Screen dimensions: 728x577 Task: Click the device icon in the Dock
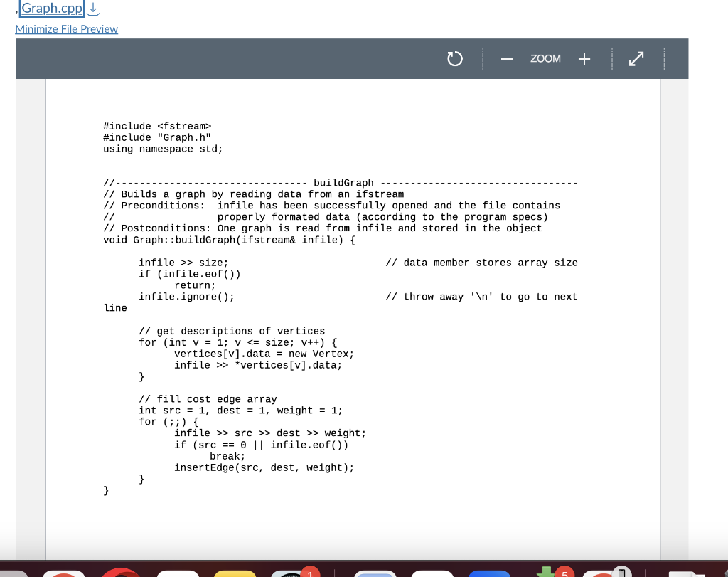(x=620, y=573)
